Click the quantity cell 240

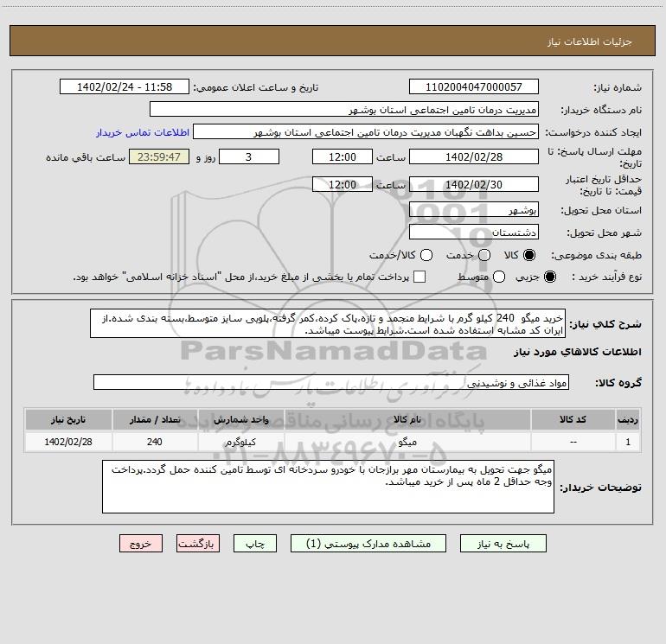[x=155, y=442]
